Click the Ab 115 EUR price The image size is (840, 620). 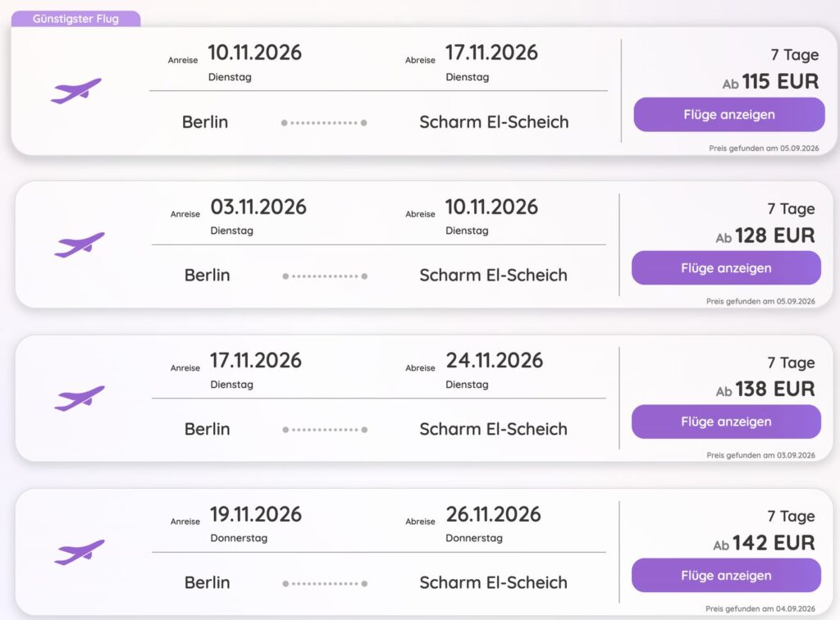coord(770,82)
